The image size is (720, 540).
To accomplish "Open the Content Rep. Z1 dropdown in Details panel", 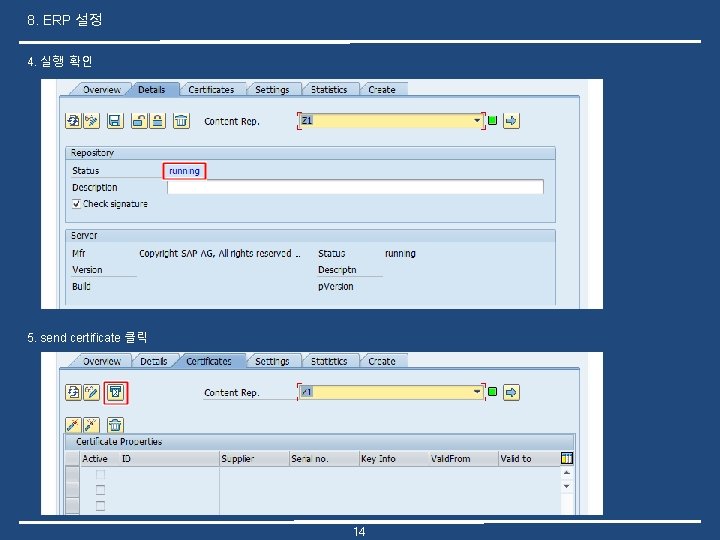I will pyautogui.click(x=477, y=121).
